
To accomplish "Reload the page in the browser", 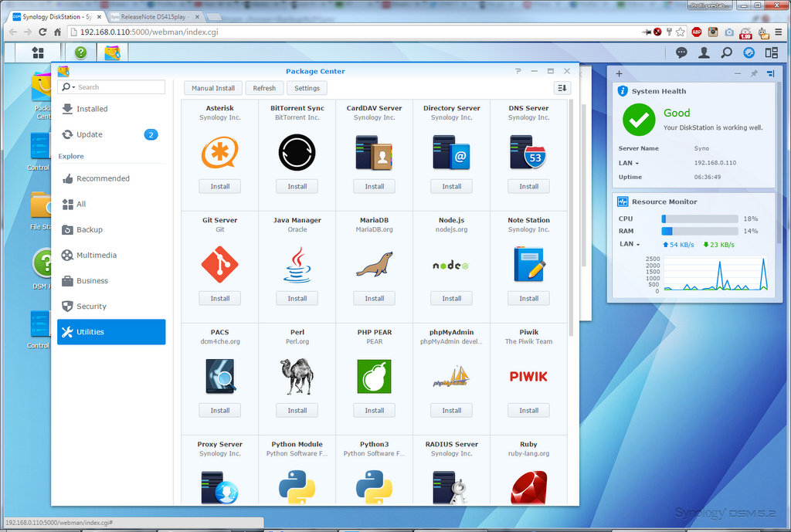I will pos(42,32).
